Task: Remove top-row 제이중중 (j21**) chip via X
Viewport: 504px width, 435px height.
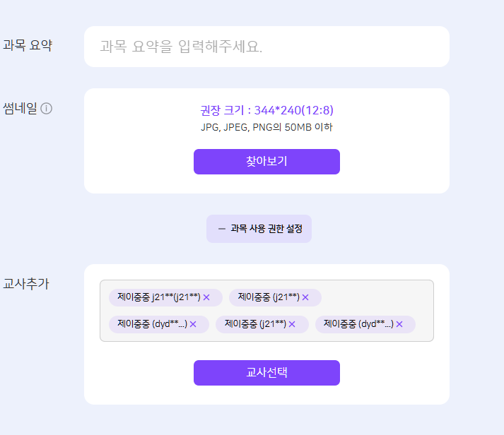Action: coord(305,297)
